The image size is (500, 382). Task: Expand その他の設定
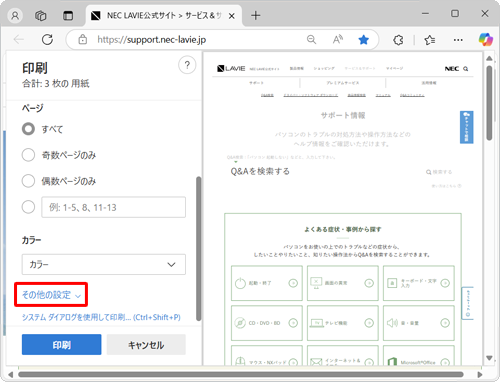click(x=51, y=295)
